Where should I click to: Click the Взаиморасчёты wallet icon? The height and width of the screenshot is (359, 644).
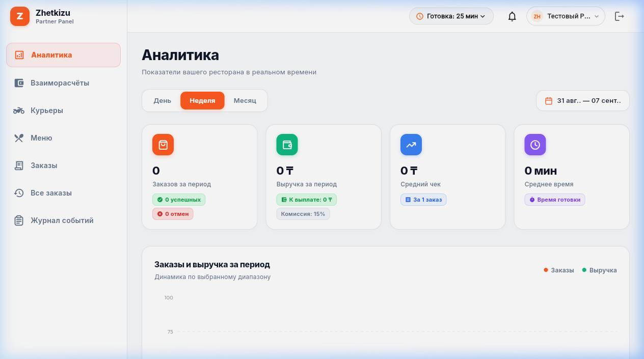[x=19, y=83]
